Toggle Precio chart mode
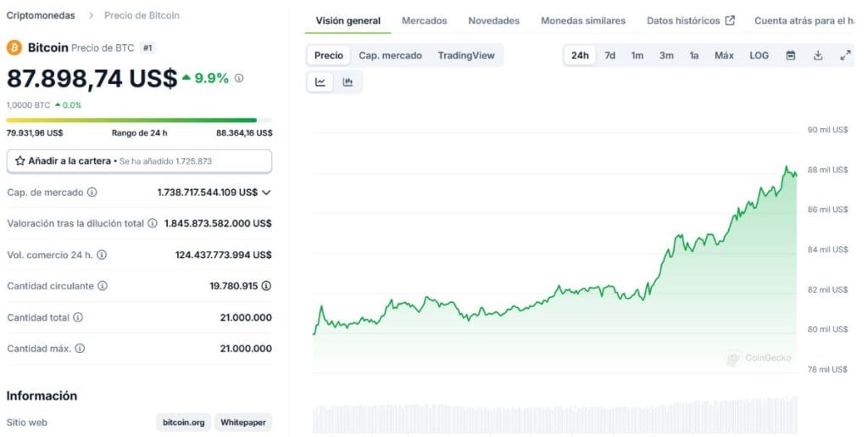The height and width of the screenshot is (437, 868). (329, 55)
